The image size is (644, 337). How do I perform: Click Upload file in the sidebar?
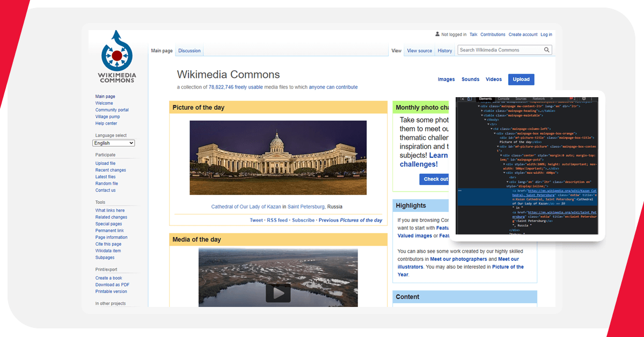(x=106, y=163)
